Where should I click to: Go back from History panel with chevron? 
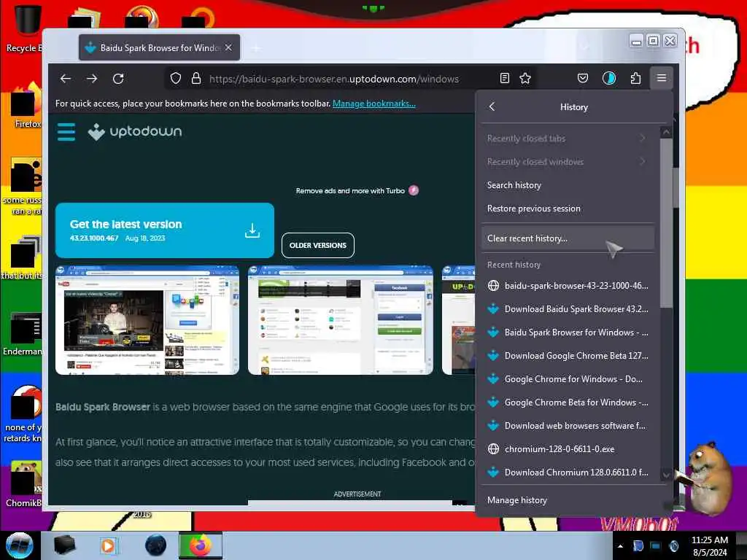point(492,106)
